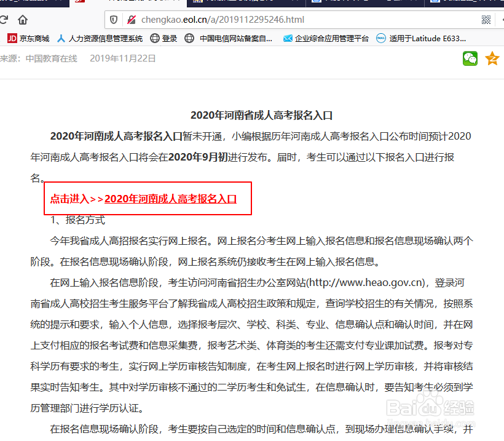Click the envelope icon before 企业综合应用管理平台
This screenshot has height=441, width=504.
click(287, 38)
